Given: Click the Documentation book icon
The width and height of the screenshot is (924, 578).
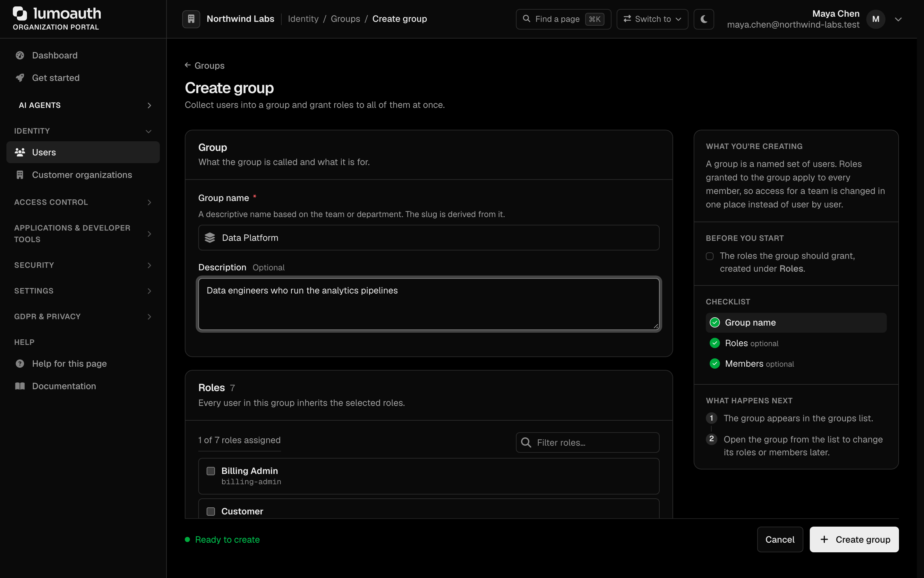Looking at the screenshot, I should point(20,386).
